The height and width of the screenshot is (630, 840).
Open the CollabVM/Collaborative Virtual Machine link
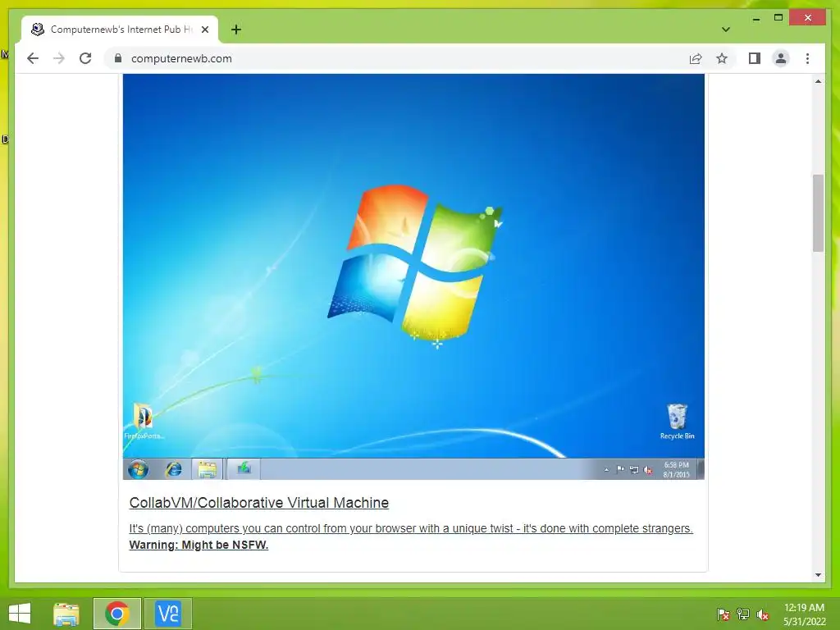[258, 503]
